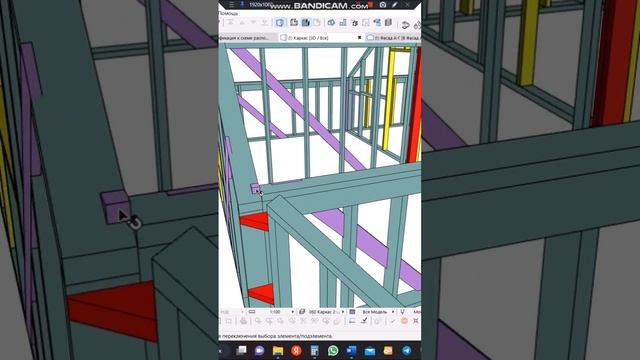The image size is (640, 360).
Task: Click the dark building-model toolbar icon
Action: pos(388,22)
